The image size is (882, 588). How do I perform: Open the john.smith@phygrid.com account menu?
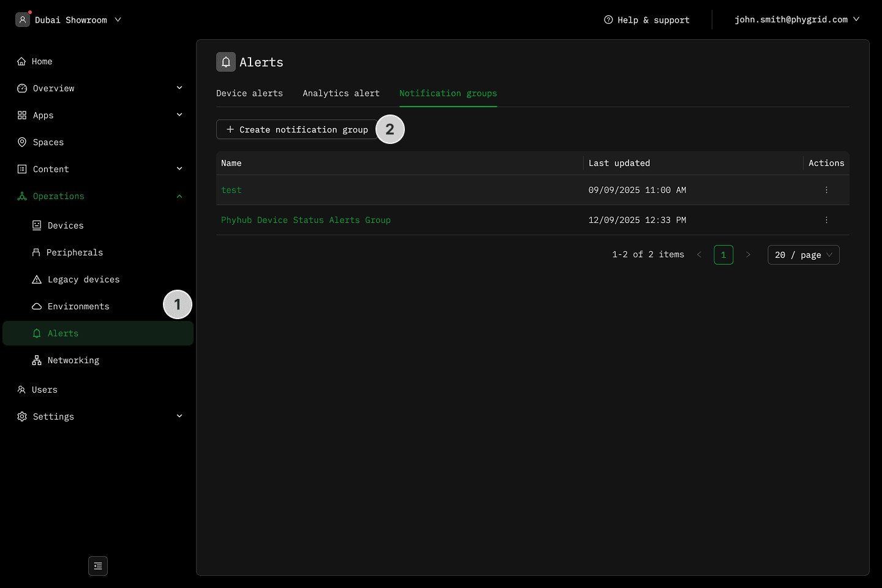point(796,20)
